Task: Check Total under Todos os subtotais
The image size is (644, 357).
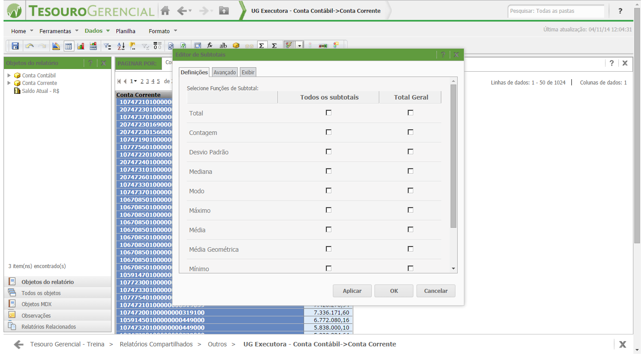Action: [328, 113]
